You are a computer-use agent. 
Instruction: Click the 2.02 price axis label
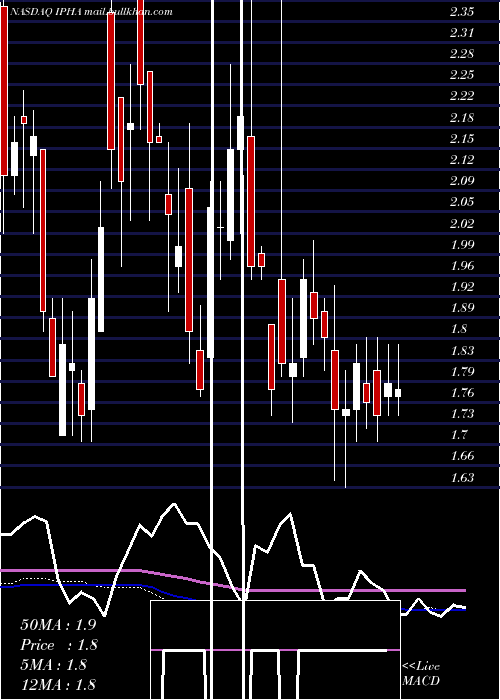tap(462, 224)
